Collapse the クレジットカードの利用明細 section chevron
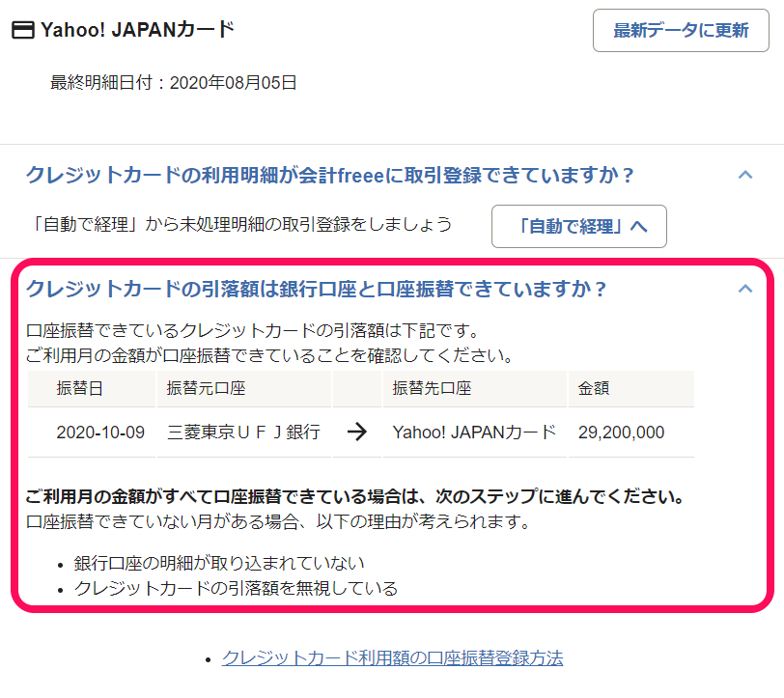The width and height of the screenshot is (784, 698). [745, 175]
